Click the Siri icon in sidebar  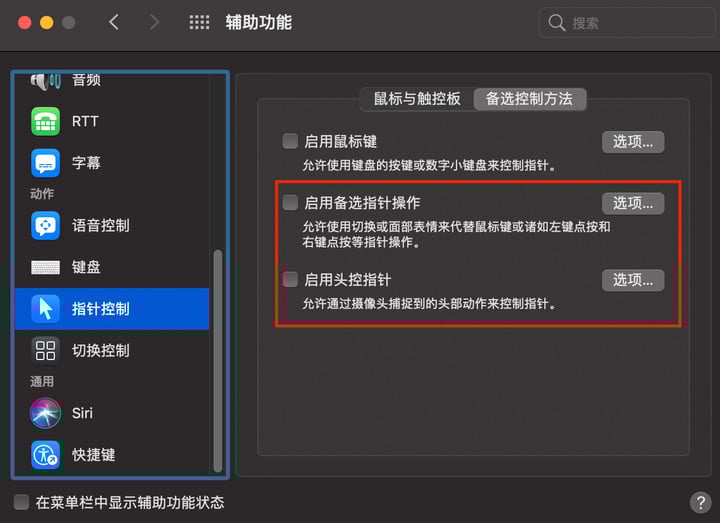point(45,413)
